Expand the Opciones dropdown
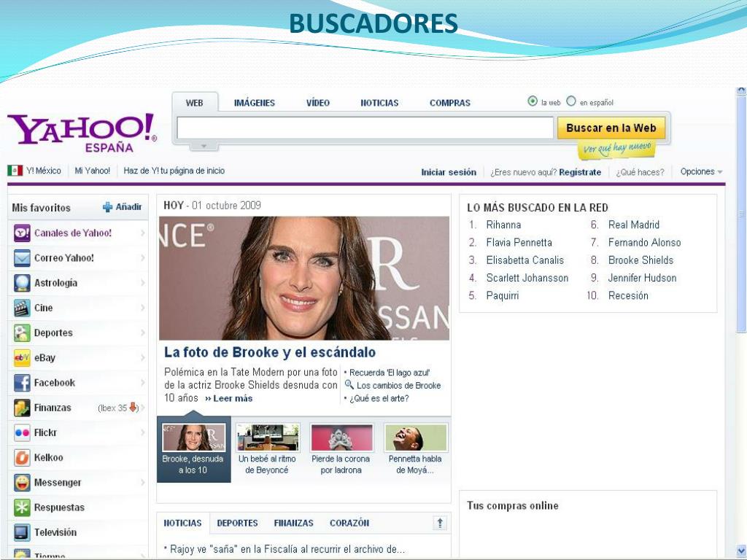The width and height of the screenshot is (747, 560). click(701, 171)
